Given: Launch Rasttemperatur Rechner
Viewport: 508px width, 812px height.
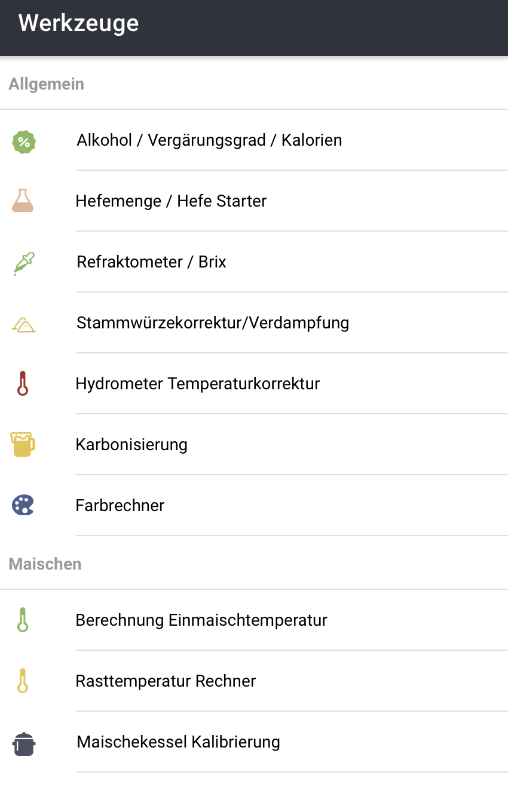Looking at the screenshot, I should [166, 681].
